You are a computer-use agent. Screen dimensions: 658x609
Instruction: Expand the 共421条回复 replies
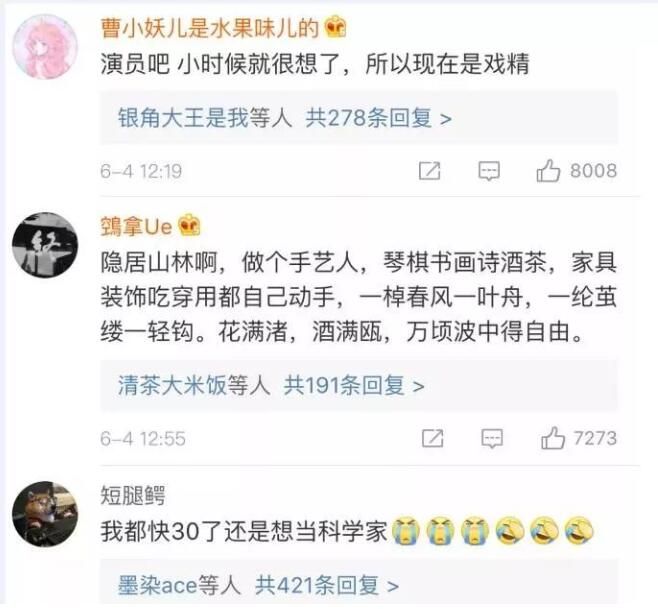coord(327,585)
